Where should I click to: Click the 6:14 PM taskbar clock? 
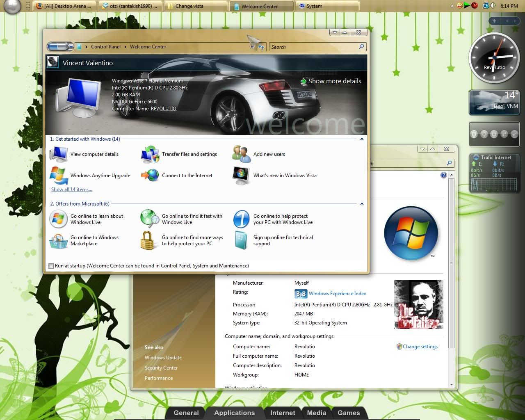[x=509, y=6]
